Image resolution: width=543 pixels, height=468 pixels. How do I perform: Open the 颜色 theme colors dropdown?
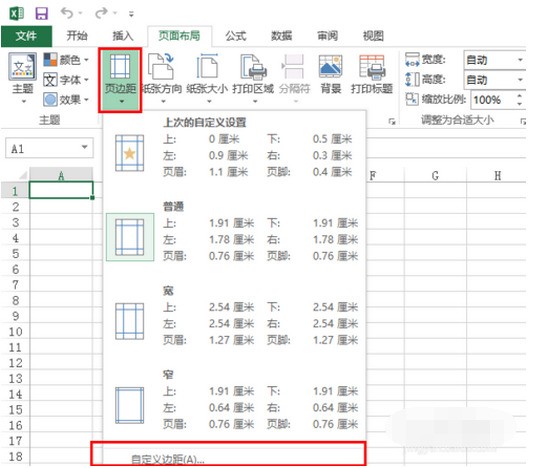point(66,60)
